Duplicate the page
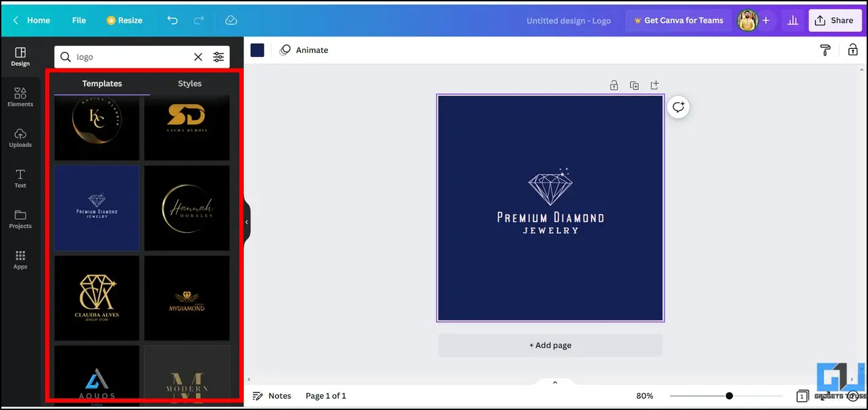This screenshot has width=868, height=410. [x=634, y=85]
